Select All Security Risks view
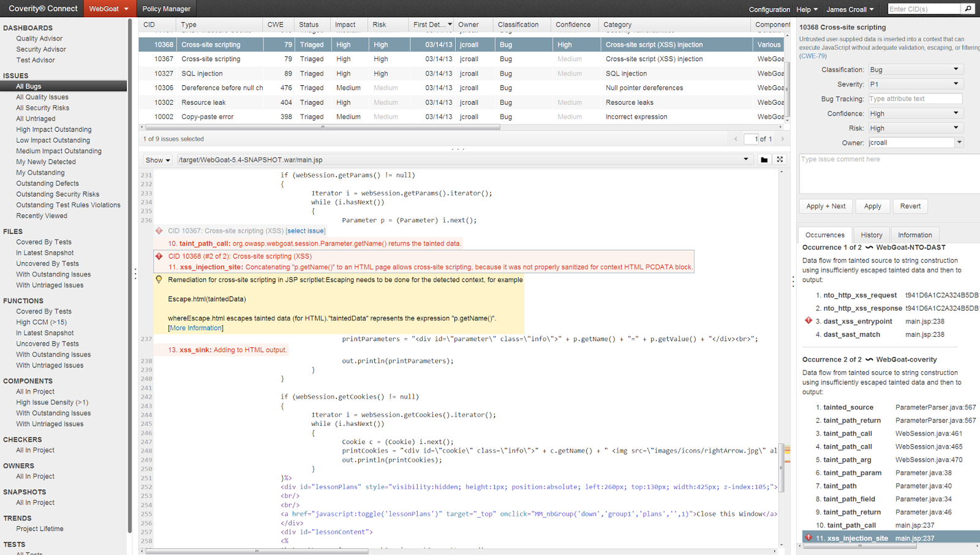The height and width of the screenshot is (555, 980). 43,108
